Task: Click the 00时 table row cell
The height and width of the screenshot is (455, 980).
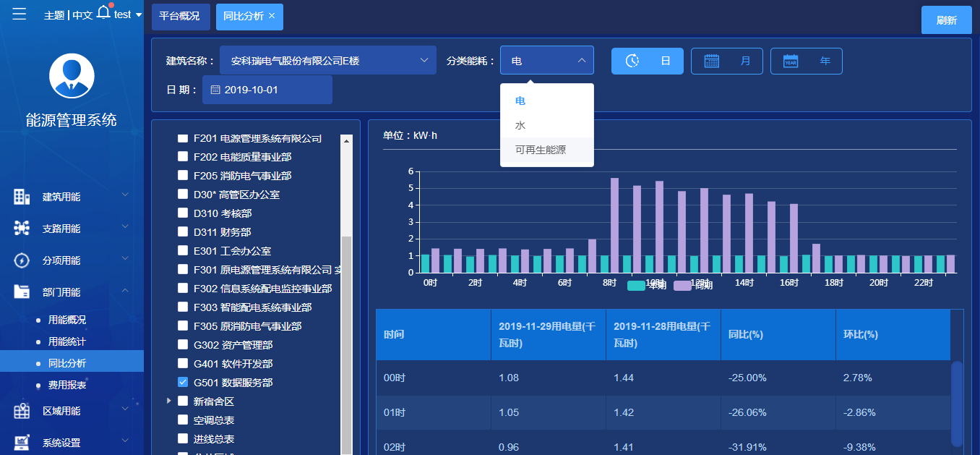Action: coord(434,378)
